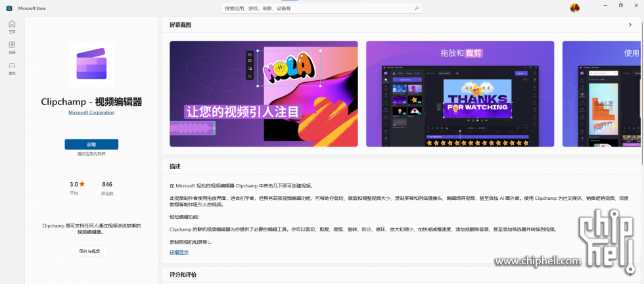Focus the store search input field
The height and width of the screenshot is (284, 644).
tap(321, 9)
